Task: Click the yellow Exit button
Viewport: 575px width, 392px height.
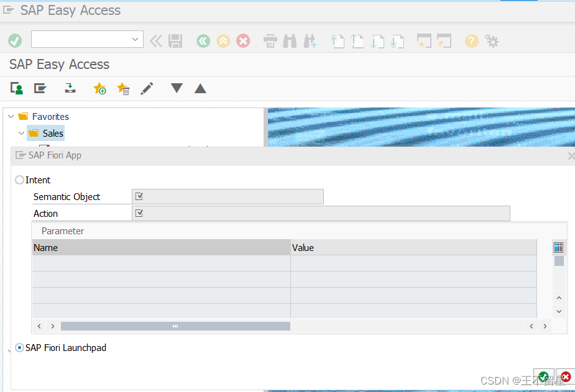Action: (x=223, y=41)
